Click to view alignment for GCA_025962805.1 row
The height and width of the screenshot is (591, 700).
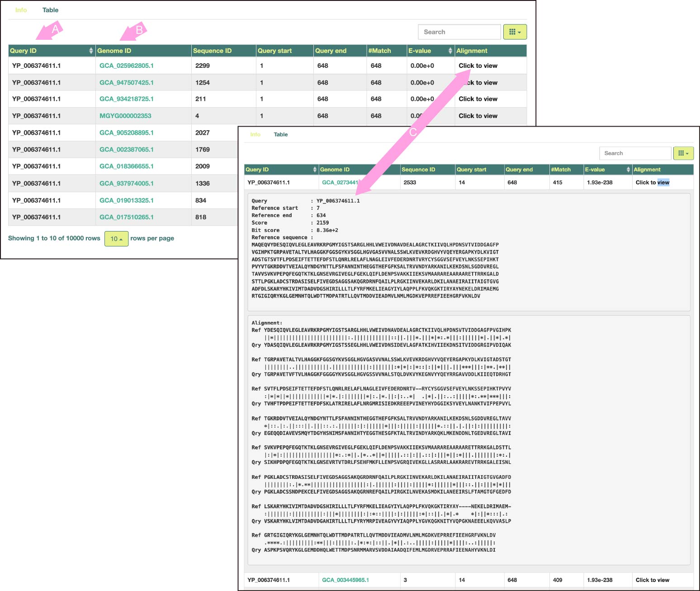click(x=478, y=66)
